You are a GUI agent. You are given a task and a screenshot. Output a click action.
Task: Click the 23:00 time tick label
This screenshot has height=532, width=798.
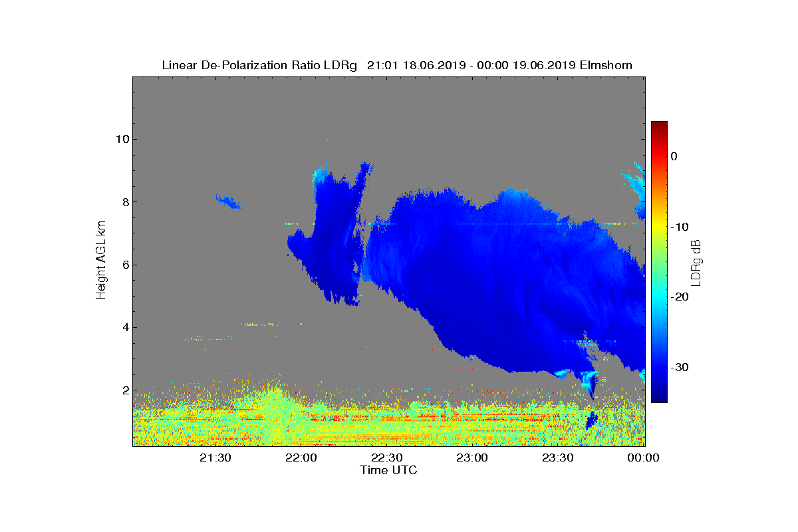473,458
